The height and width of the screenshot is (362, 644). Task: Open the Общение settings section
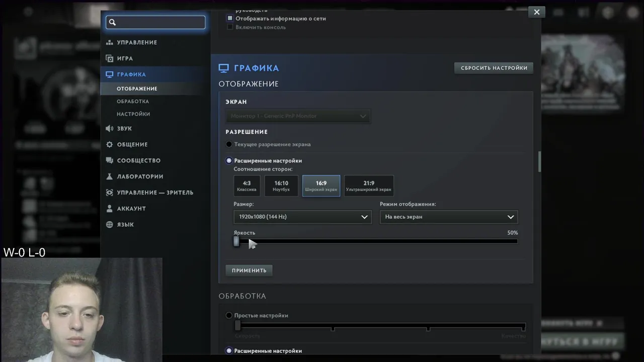tap(132, 144)
